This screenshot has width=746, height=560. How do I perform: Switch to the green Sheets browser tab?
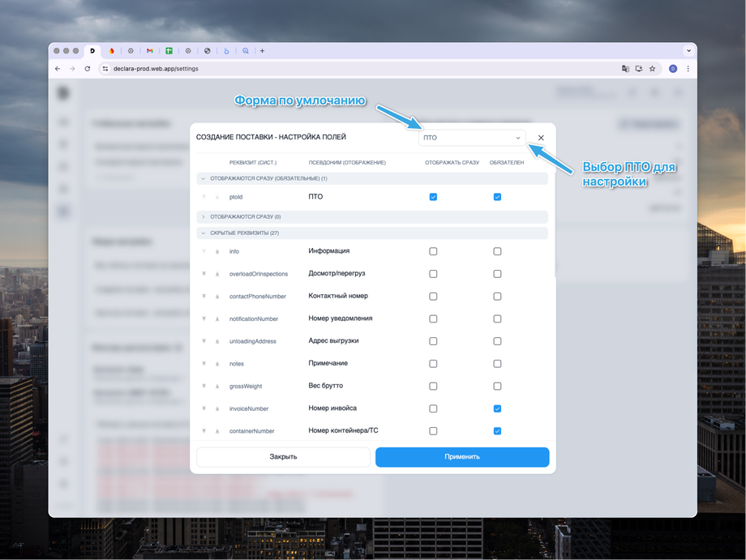click(x=169, y=51)
